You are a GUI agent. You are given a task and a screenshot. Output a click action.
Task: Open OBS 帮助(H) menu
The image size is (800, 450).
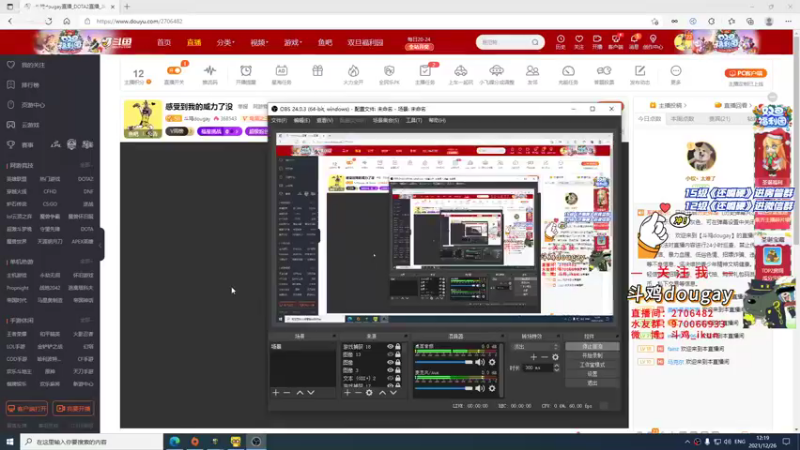437,120
